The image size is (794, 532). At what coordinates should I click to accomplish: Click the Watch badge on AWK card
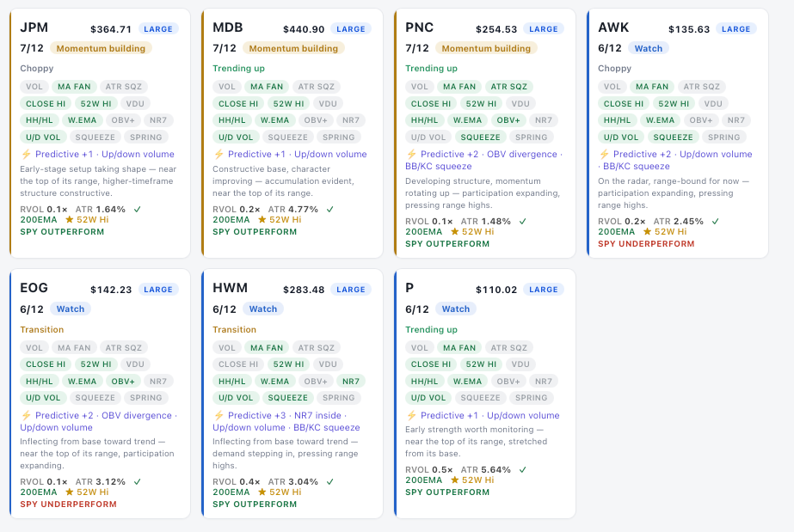tap(649, 48)
